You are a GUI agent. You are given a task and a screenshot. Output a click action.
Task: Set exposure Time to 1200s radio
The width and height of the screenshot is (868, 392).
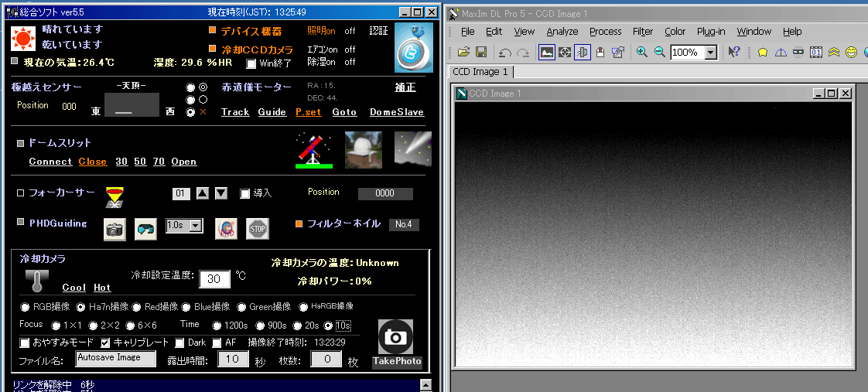point(217,326)
